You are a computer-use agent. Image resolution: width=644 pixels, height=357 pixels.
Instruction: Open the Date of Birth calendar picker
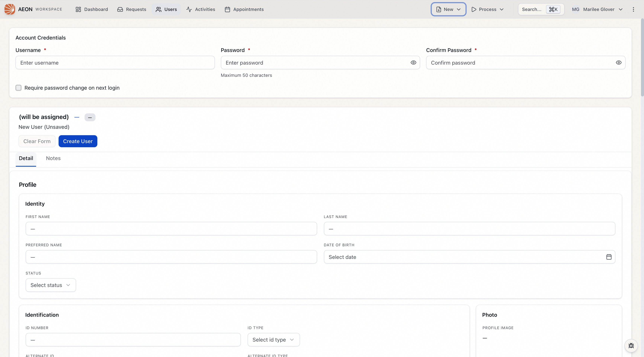point(609,257)
